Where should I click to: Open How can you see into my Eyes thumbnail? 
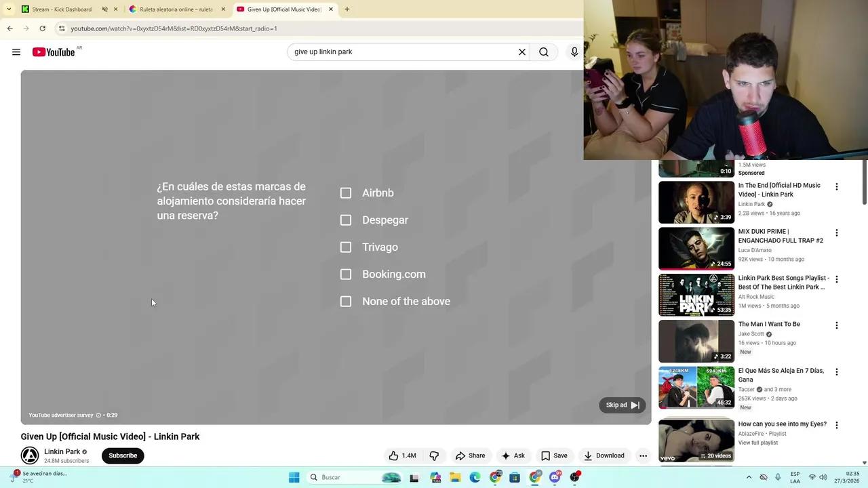(x=696, y=441)
